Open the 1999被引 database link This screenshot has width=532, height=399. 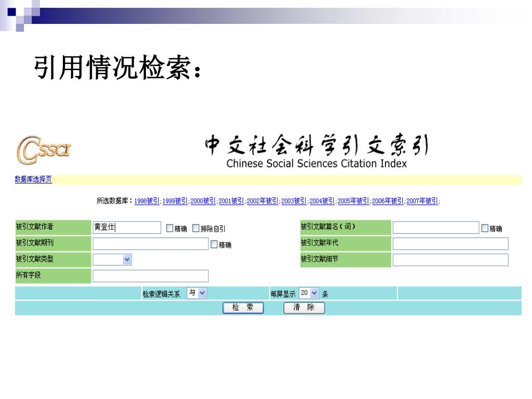click(175, 201)
